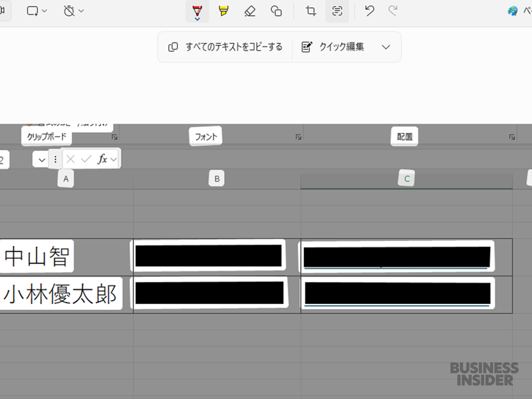Open the font group dialog launcher
Viewport: 532px width, 399px height.
pos(299,137)
